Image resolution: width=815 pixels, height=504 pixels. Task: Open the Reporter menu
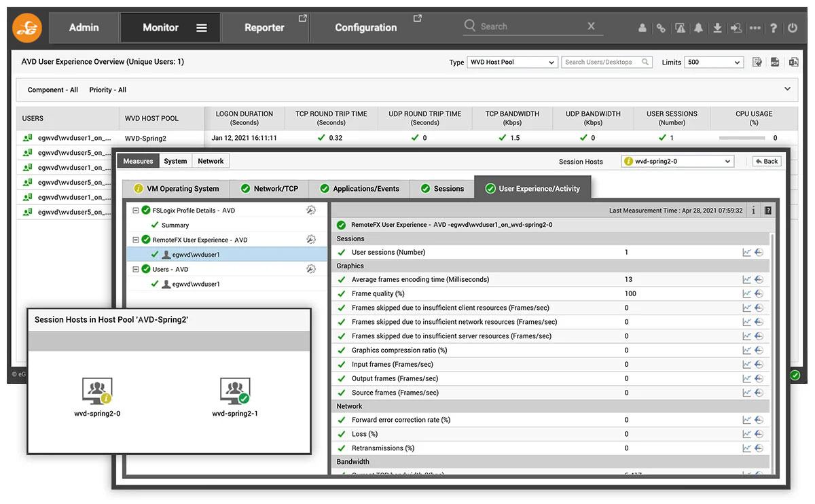(x=265, y=28)
